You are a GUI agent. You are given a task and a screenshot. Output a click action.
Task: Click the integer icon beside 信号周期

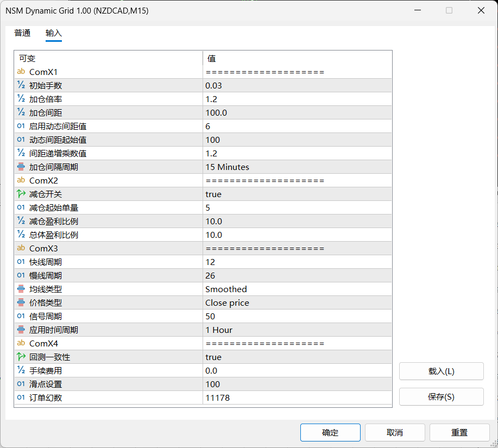pyautogui.click(x=21, y=316)
